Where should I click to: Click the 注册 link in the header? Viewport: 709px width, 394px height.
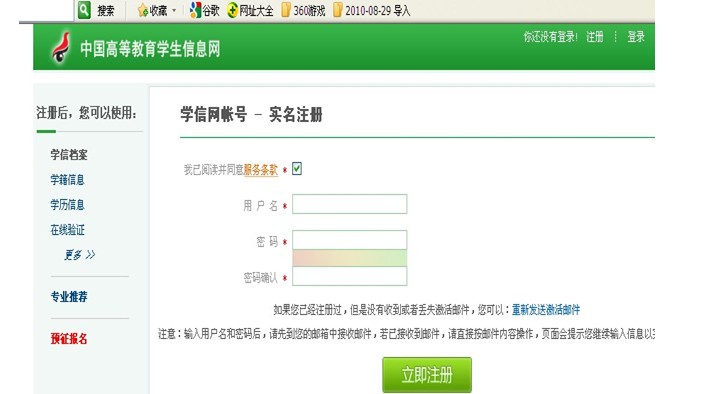point(595,37)
